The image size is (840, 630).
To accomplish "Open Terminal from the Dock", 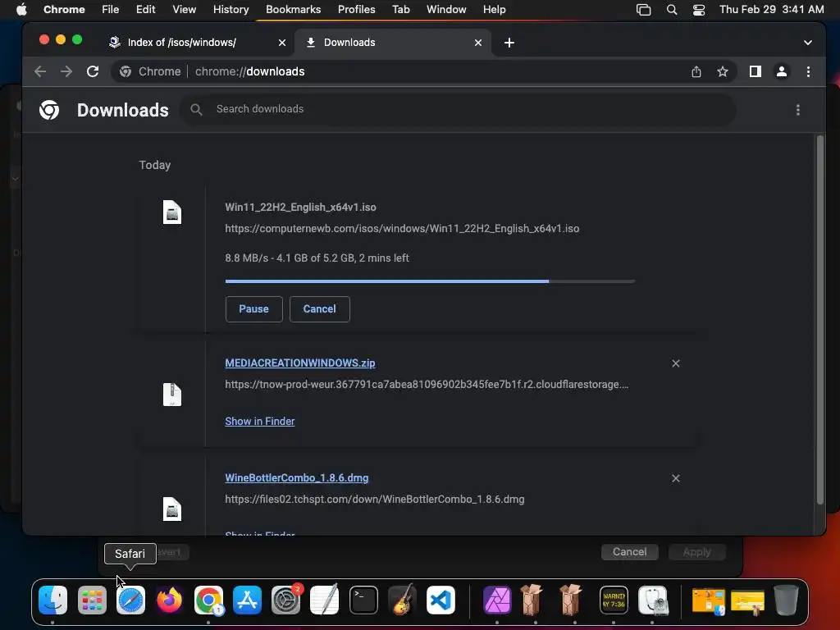I will (363, 600).
